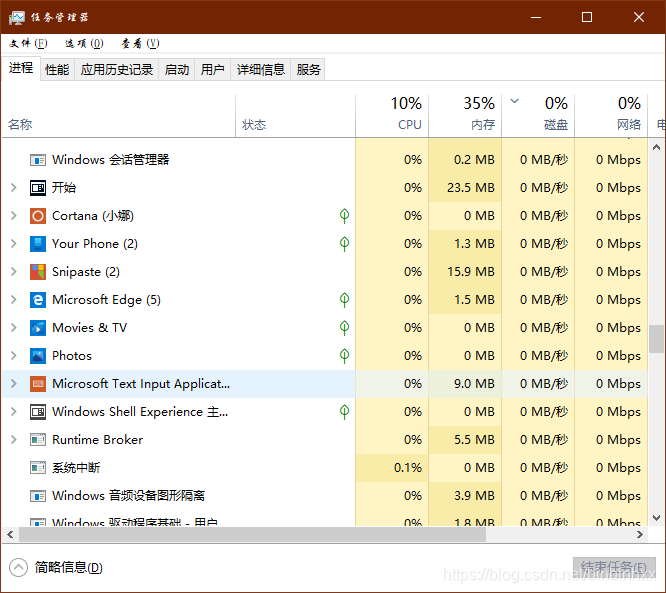Click the Microsoft Edge icon
Screen dimensions: 666x593
(x=38, y=300)
